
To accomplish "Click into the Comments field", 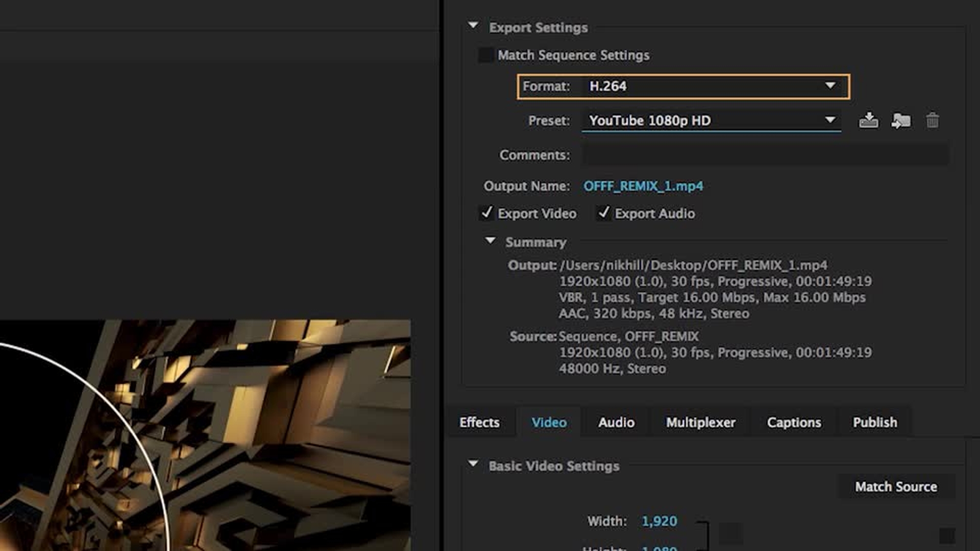I will coord(766,155).
